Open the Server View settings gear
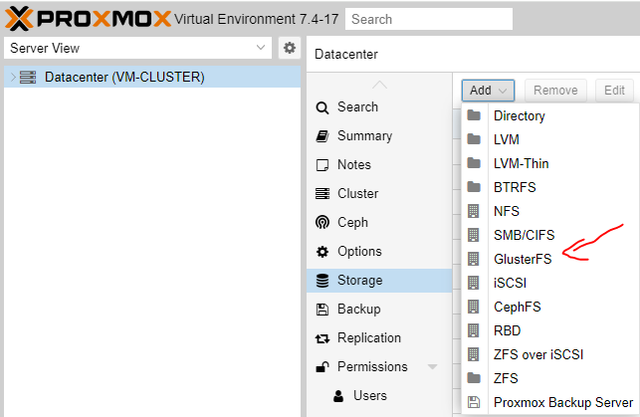The width and height of the screenshot is (640, 417). [x=289, y=48]
